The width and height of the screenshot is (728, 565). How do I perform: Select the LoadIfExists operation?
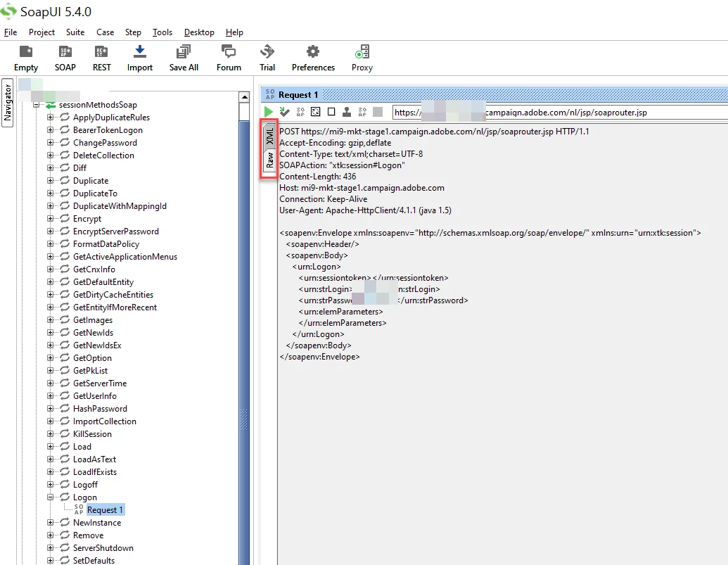tap(95, 471)
